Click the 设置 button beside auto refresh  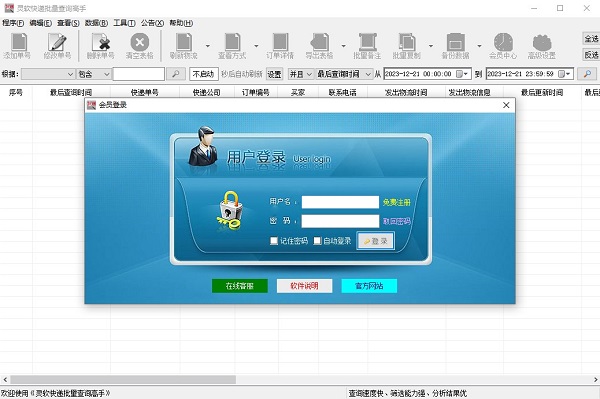click(x=274, y=74)
